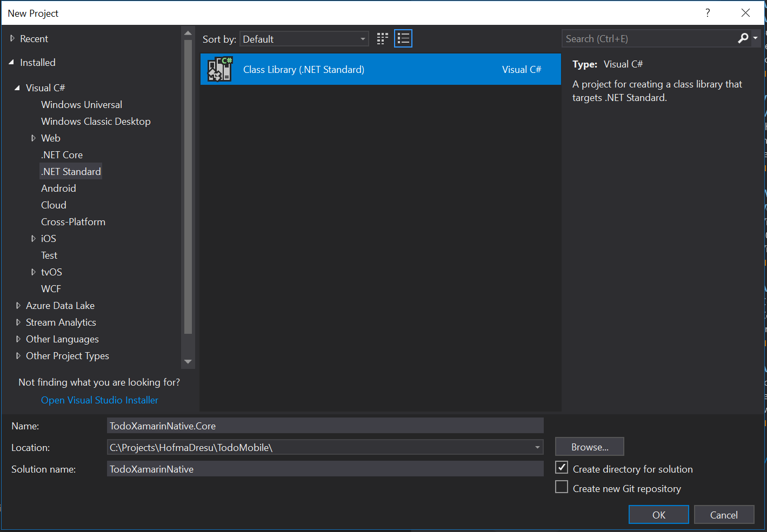This screenshot has height=532, width=767.
Task: Click the tree scrollbar down arrow
Action: pos(188,362)
